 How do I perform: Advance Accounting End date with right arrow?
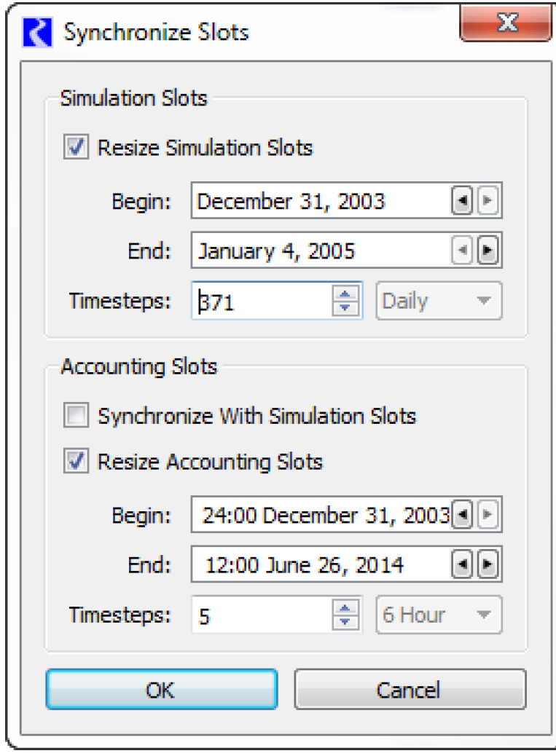coord(488,565)
